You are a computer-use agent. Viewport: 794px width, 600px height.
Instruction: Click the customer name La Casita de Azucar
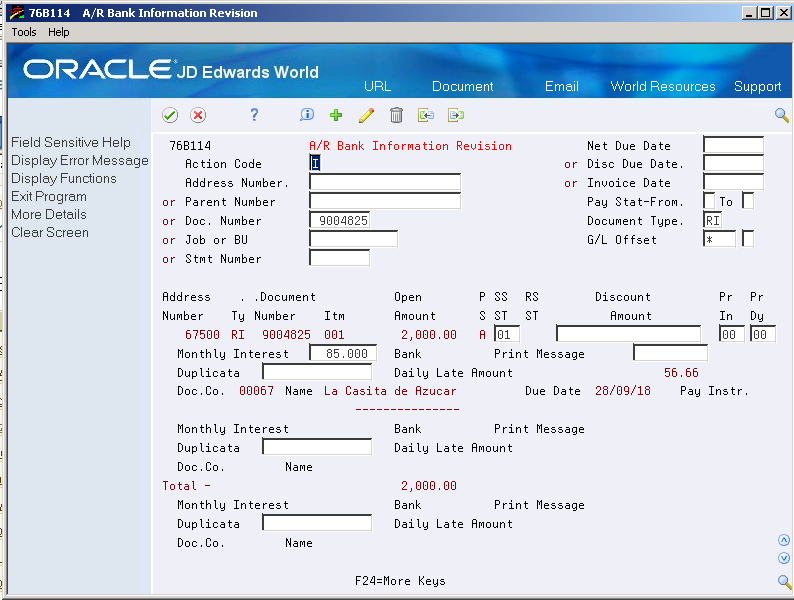click(390, 391)
